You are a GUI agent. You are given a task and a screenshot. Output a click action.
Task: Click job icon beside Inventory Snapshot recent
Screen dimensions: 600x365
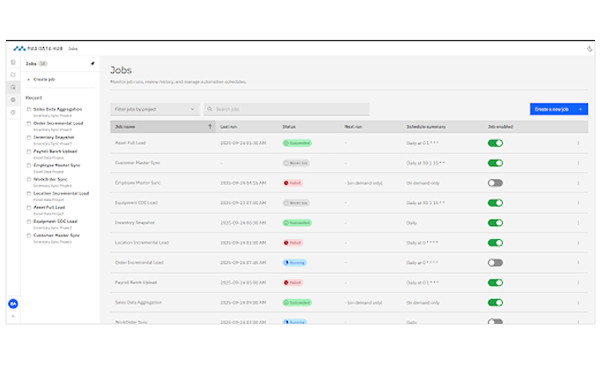coord(29,137)
